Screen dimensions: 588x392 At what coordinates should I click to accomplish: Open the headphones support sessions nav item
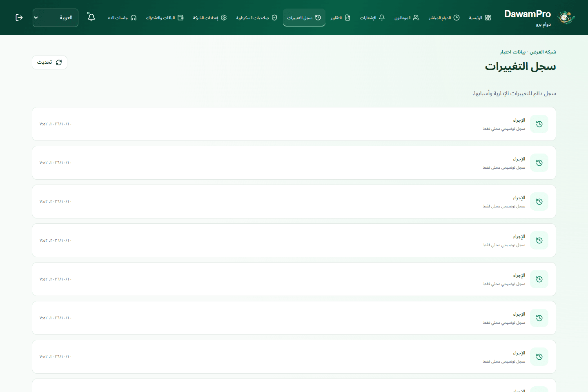pos(122,18)
